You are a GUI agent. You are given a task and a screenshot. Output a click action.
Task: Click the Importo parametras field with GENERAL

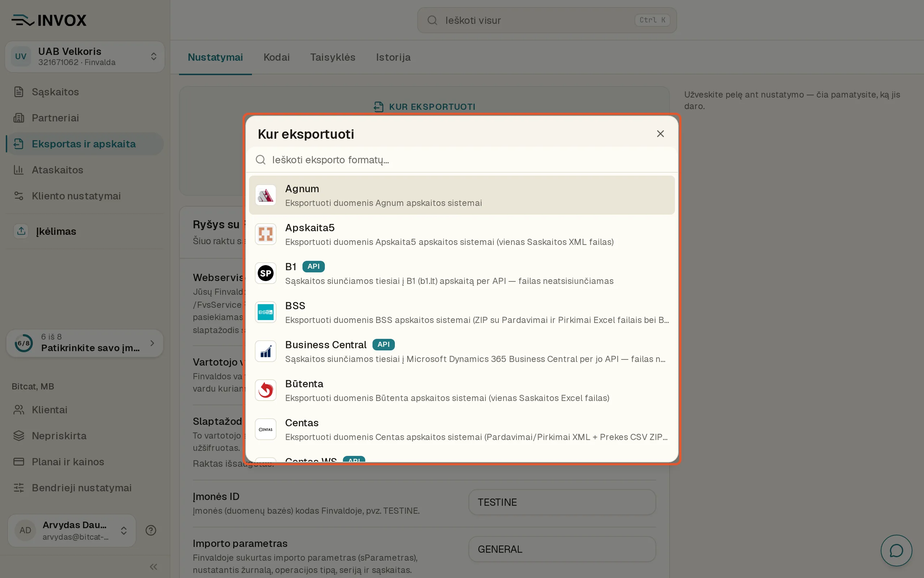(562, 549)
